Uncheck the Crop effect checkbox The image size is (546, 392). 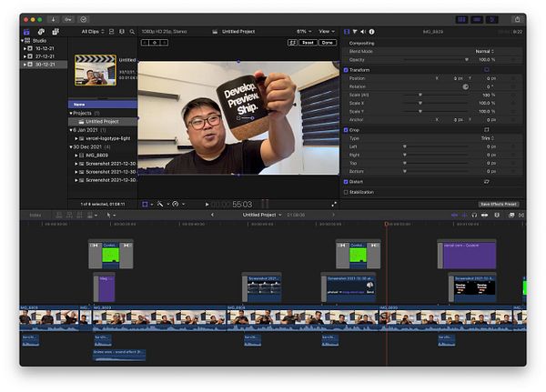click(x=346, y=130)
